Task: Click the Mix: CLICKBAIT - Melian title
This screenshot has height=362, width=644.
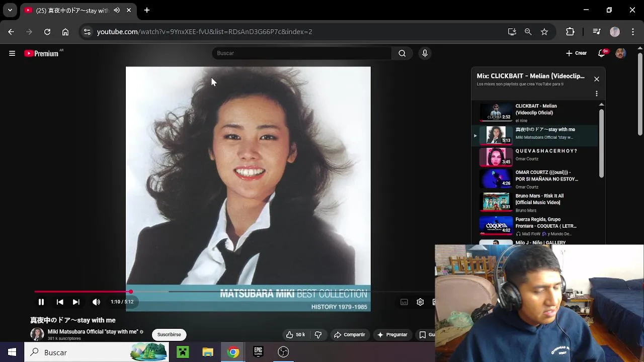Action: [x=530, y=76]
